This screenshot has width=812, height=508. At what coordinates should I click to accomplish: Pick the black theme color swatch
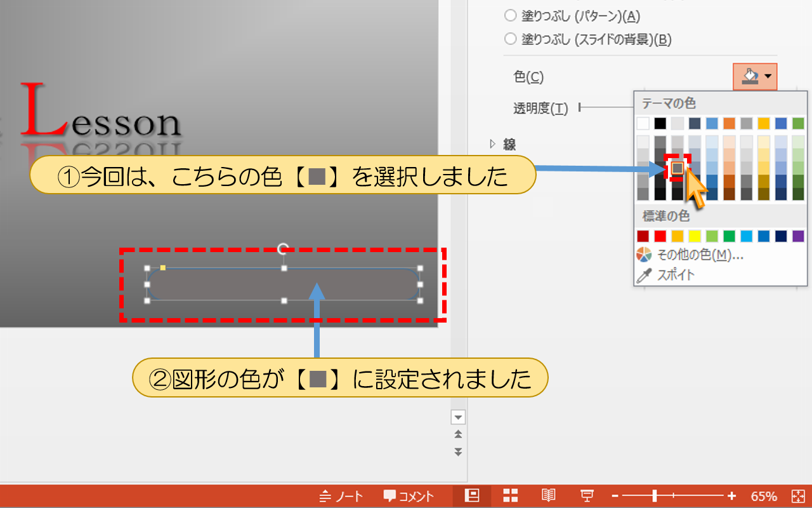pos(660,123)
